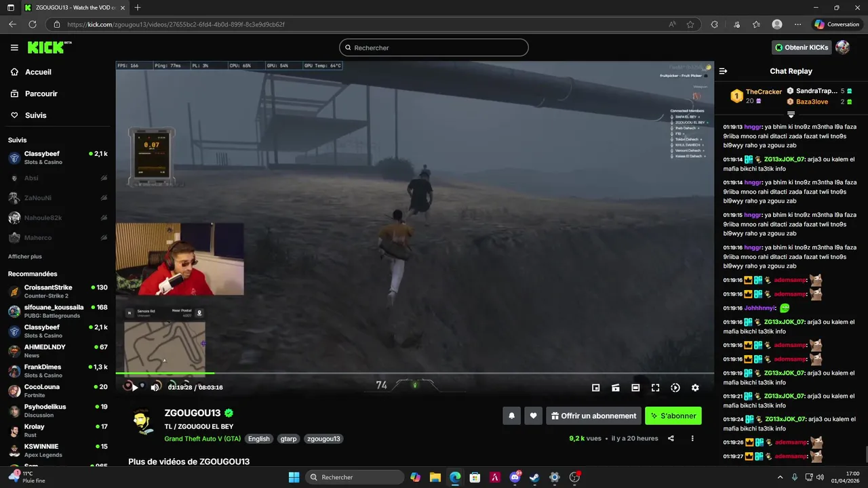Add page to favorites star icon
Image resolution: width=868 pixels, height=488 pixels.
click(690, 24)
